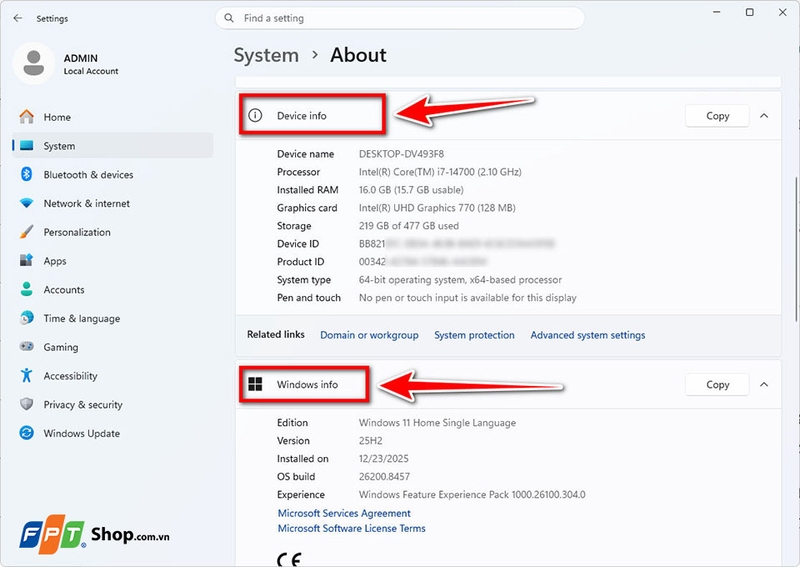This screenshot has width=800, height=567.
Task: Collapse the Device info section chevron
Action: pos(764,116)
